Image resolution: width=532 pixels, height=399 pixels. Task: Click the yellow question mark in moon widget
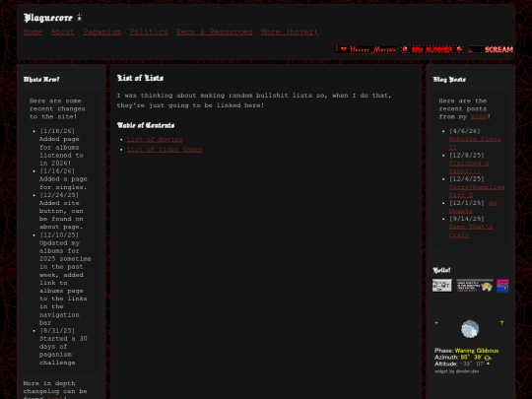pos(501,323)
